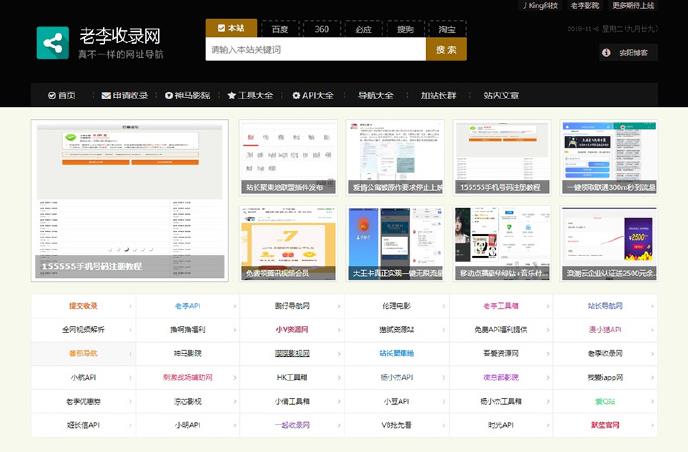The image size is (688, 452).
Task: Click the arrow beside 联盟官网
Action: pyautogui.click(x=652, y=426)
